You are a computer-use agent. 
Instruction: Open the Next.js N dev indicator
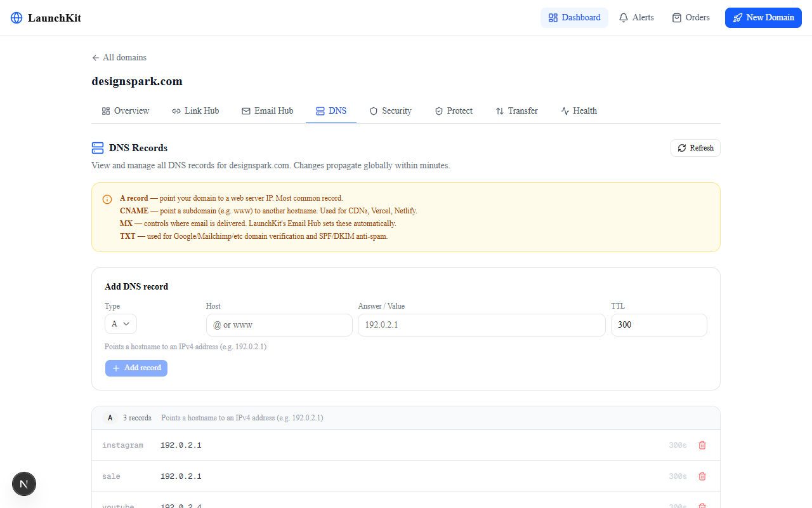coord(24,484)
